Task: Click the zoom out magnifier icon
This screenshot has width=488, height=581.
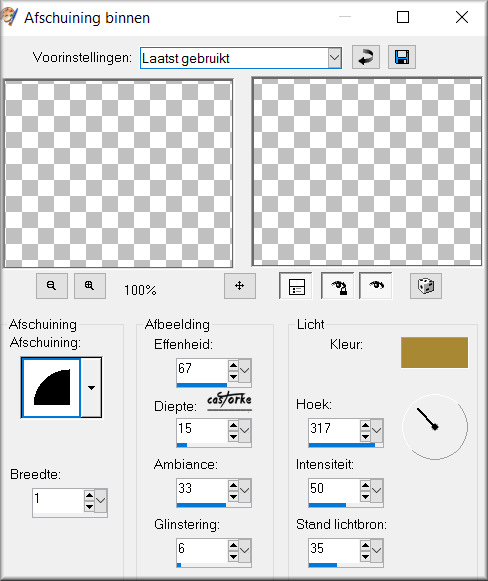Action: [52, 286]
